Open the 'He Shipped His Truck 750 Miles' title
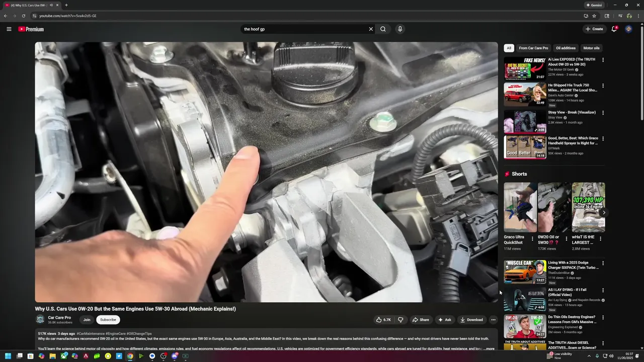This screenshot has height=362, width=644. [x=573, y=87]
